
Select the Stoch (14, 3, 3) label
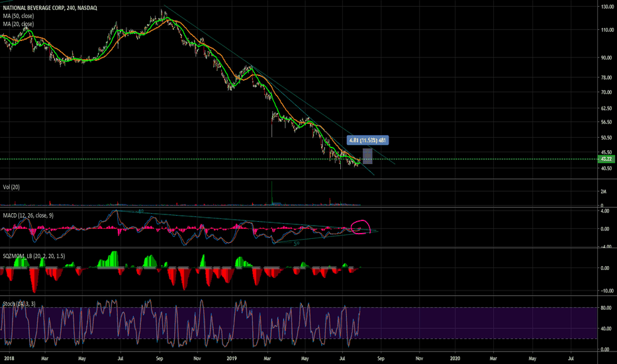[19, 304]
